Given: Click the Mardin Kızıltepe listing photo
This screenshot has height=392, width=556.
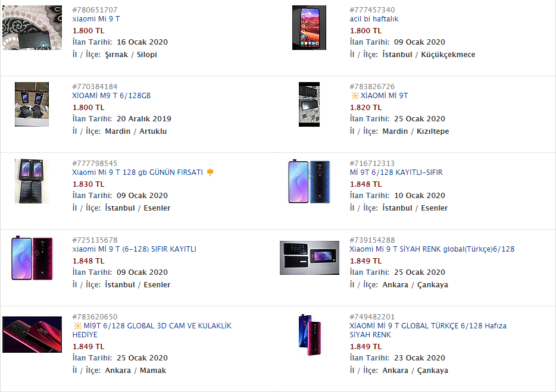Looking at the screenshot, I should pos(309,104).
